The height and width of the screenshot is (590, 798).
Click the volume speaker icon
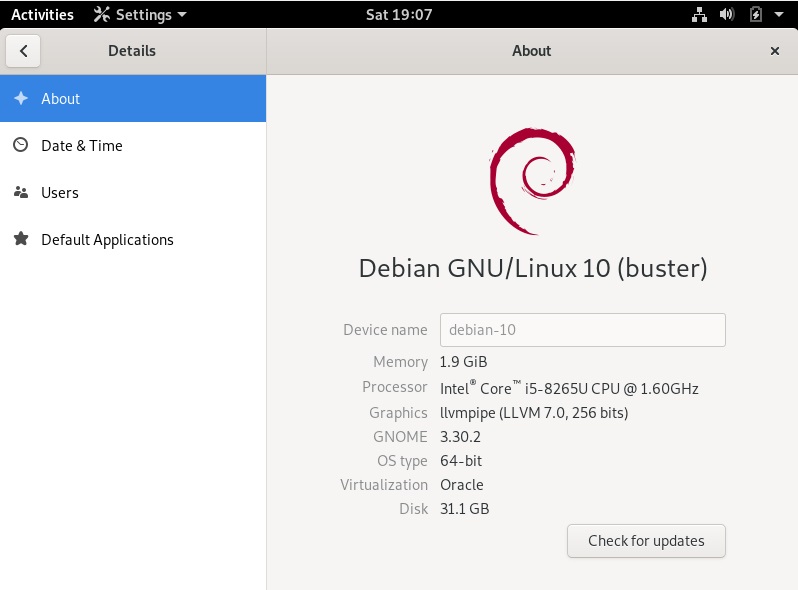click(x=727, y=14)
